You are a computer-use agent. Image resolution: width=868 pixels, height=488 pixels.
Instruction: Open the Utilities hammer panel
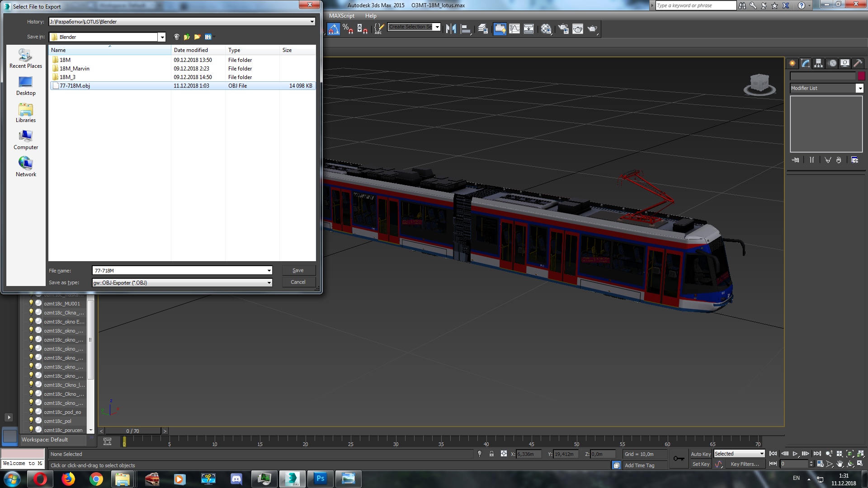tap(858, 63)
